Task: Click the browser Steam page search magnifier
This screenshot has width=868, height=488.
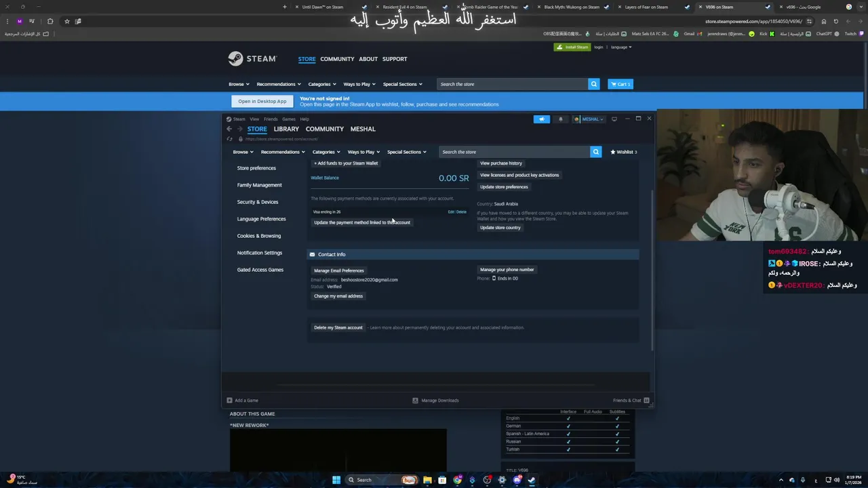Action: click(593, 84)
